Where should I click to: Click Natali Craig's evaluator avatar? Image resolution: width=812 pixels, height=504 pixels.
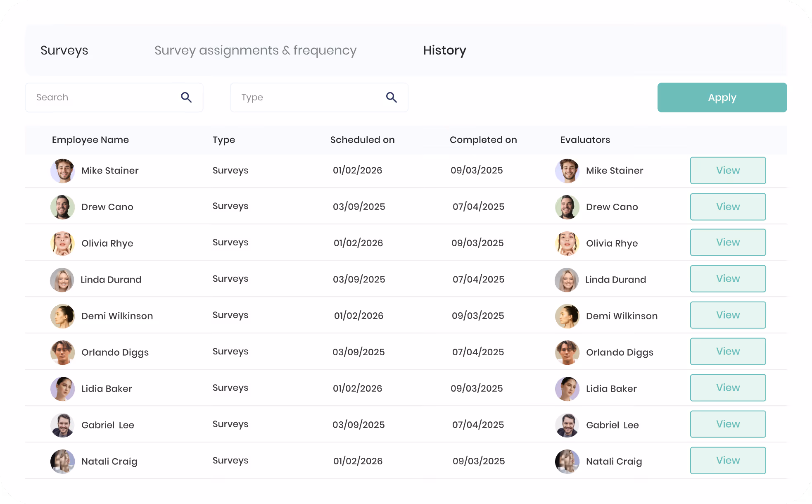567,461
